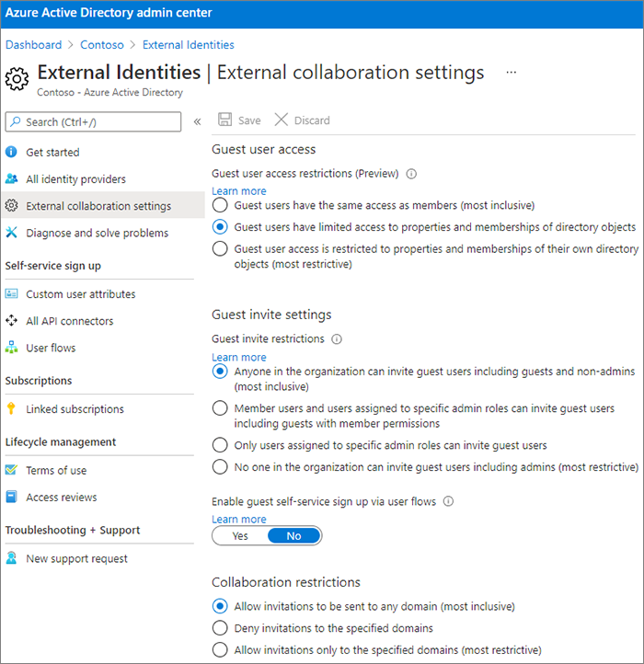Viewport: 644px width, 664px height.
Task: Toggle self-service sign up to Yes
Action: [240, 535]
